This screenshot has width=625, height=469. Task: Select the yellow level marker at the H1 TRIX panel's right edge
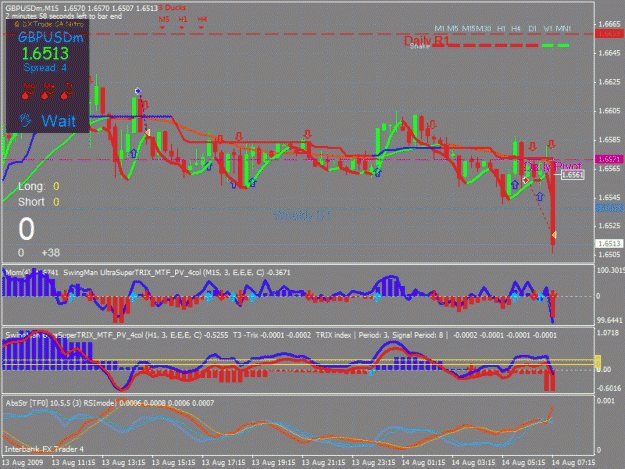coord(597,362)
